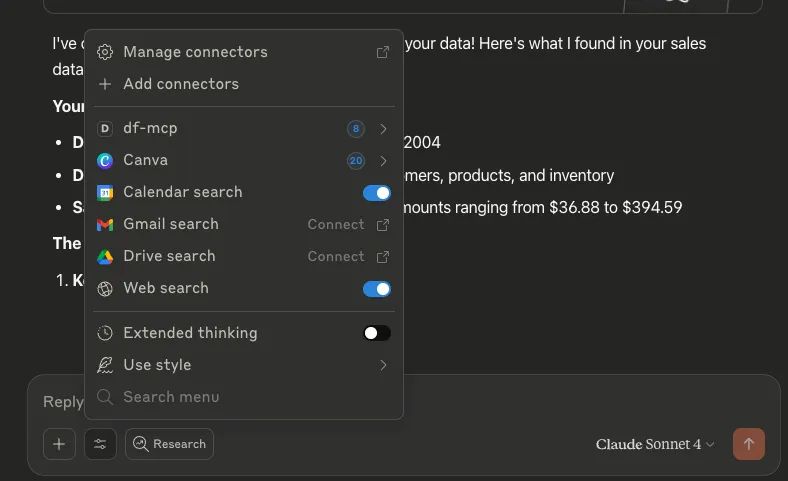Click the text "products, and inventory"
This screenshot has height=481, width=788.
tap(531, 176)
